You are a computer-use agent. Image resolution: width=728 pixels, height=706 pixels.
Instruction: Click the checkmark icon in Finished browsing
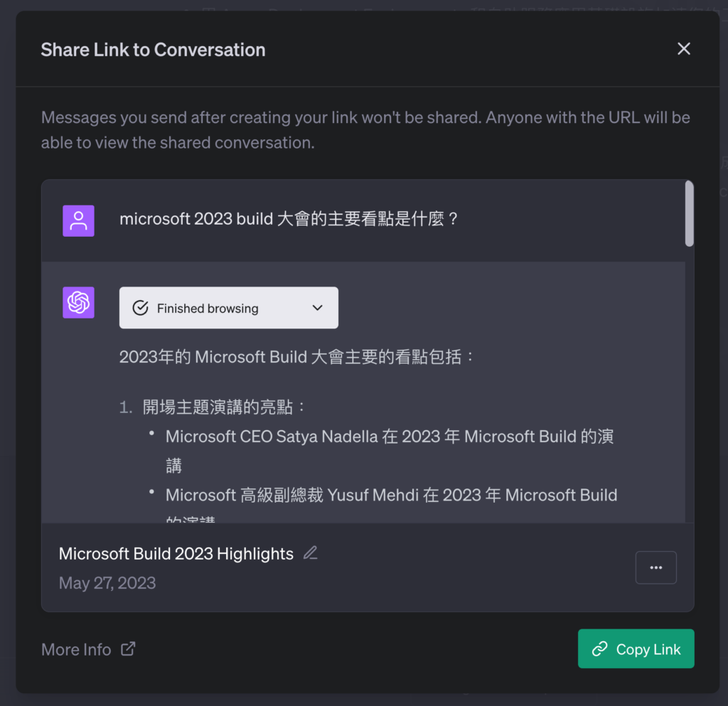(x=140, y=308)
